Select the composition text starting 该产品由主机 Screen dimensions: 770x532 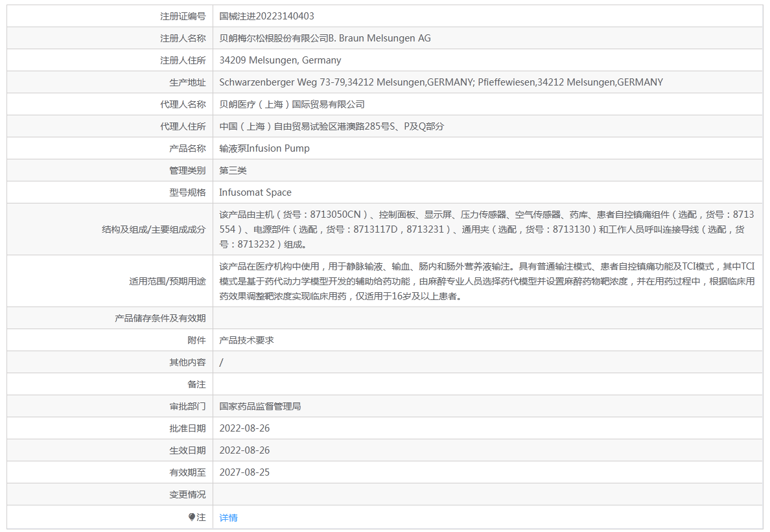coord(487,229)
